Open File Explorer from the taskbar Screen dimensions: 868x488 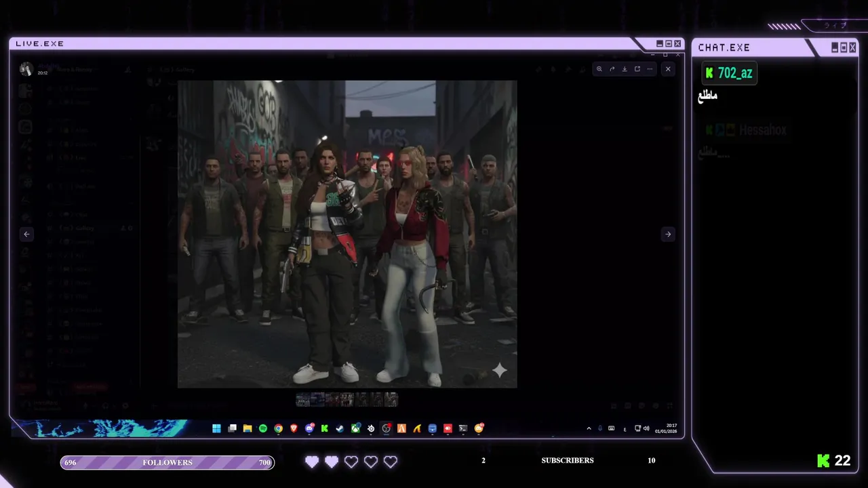click(248, 428)
